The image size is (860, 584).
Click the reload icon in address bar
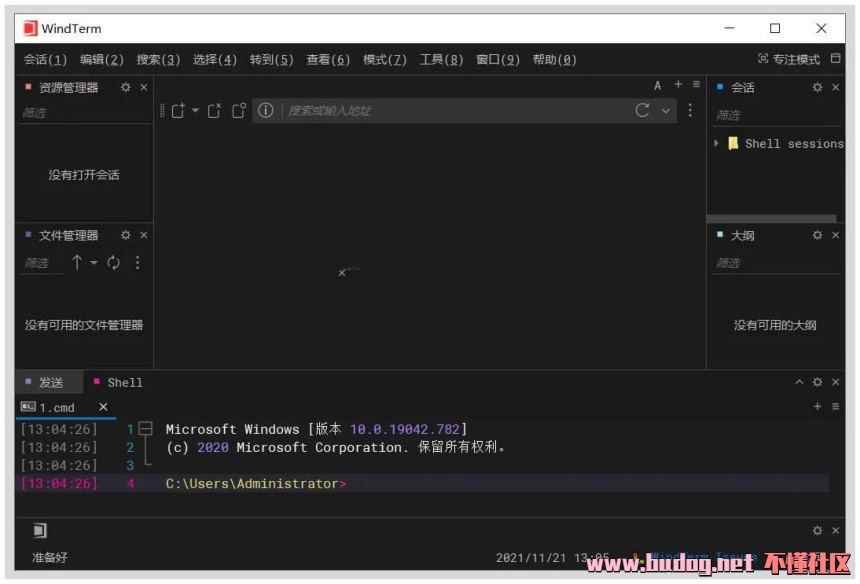(x=642, y=110)
